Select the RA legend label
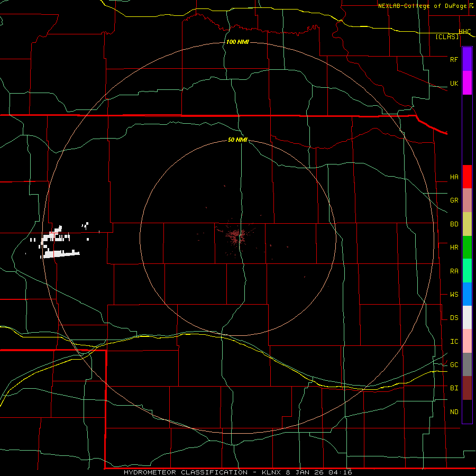The image size is (476, 476). point(454,271)
